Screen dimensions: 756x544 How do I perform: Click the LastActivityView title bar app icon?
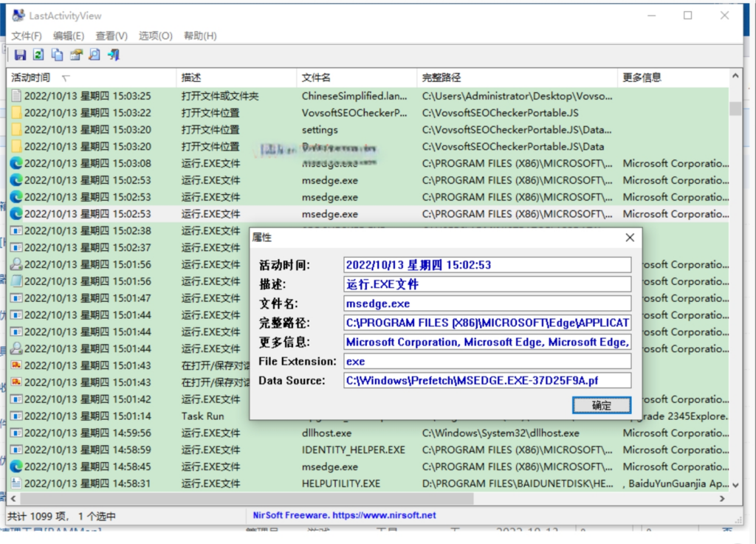pos(18,16)
